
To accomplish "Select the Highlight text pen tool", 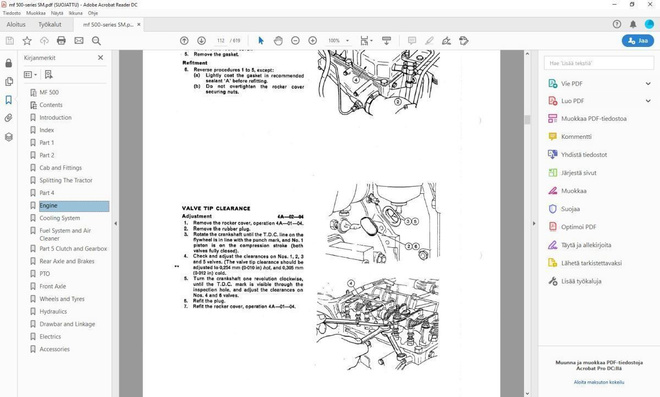I will pos(429,41).
